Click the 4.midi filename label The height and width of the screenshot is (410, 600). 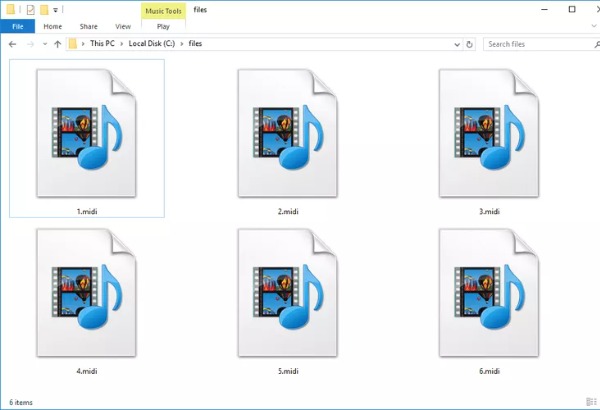(87, 371)
